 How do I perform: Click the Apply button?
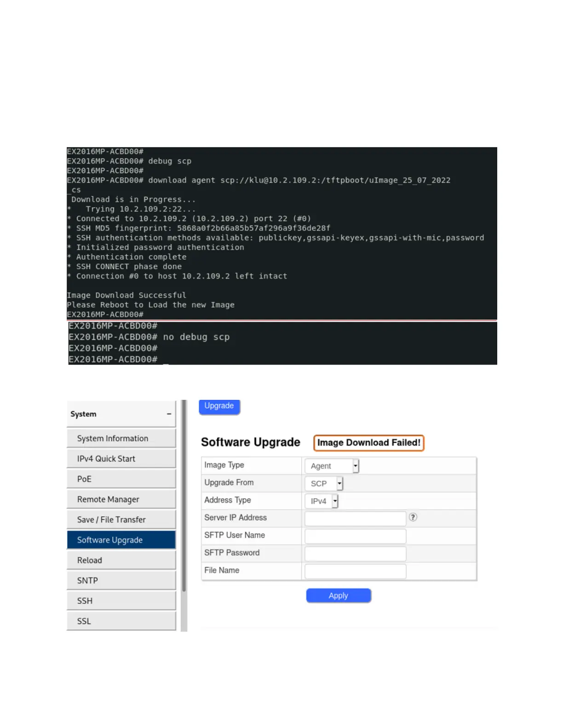tap(338, 595)
